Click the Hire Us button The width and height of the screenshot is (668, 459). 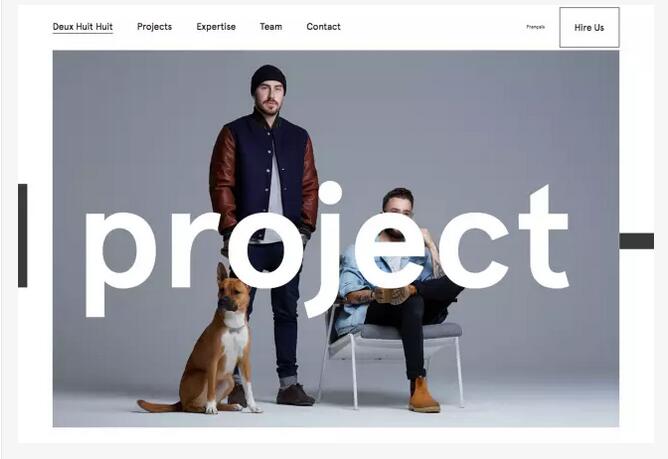(589, 27)
